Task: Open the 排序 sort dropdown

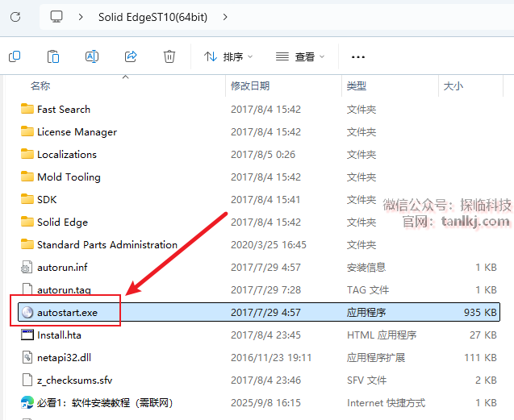Action: pos(228,57)
